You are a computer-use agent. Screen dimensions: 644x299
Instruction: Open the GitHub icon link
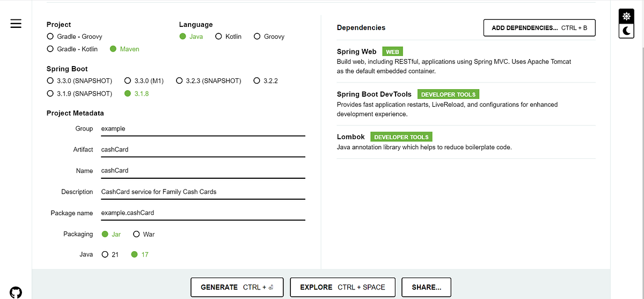coord(16,292)
